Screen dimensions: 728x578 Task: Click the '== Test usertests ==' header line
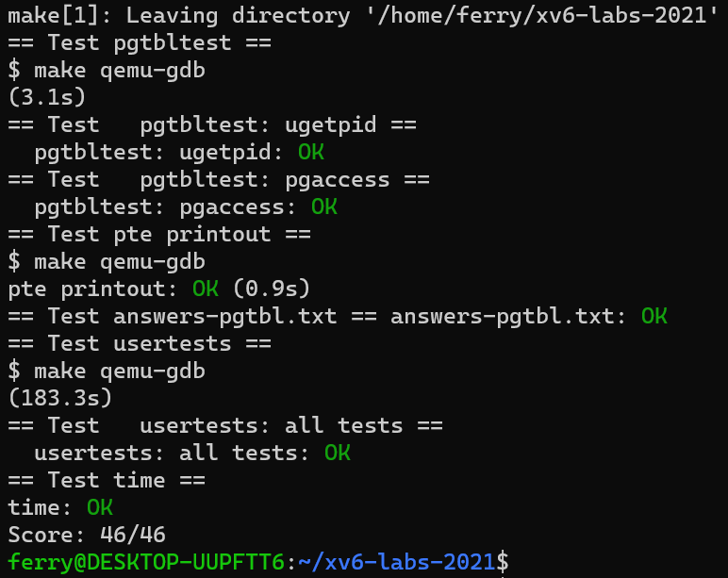[140, 343]
